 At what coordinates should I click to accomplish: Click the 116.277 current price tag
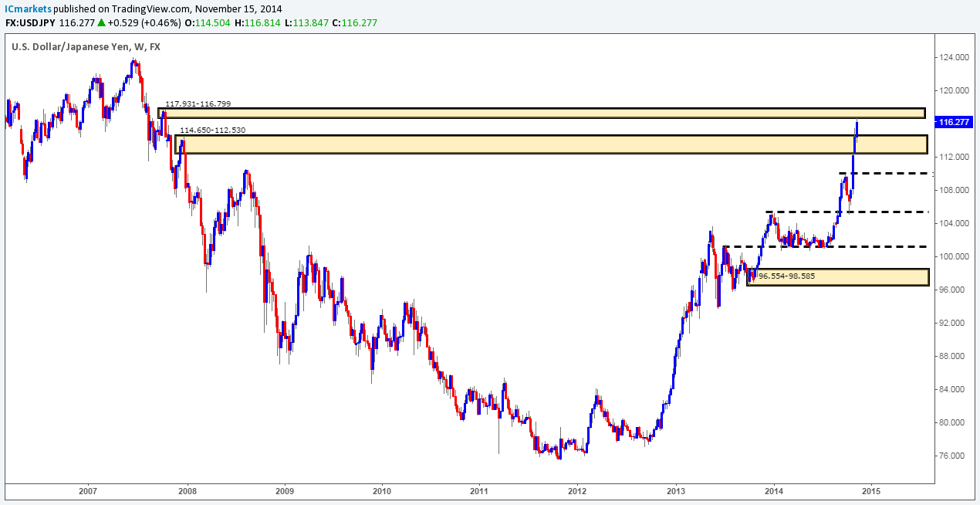click(x=955, y=121)
